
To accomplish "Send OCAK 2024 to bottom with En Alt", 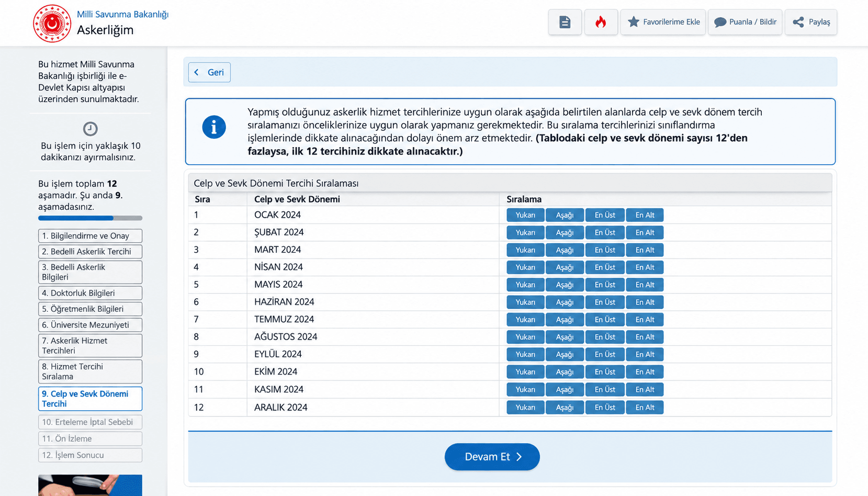I will click(645, 215).
